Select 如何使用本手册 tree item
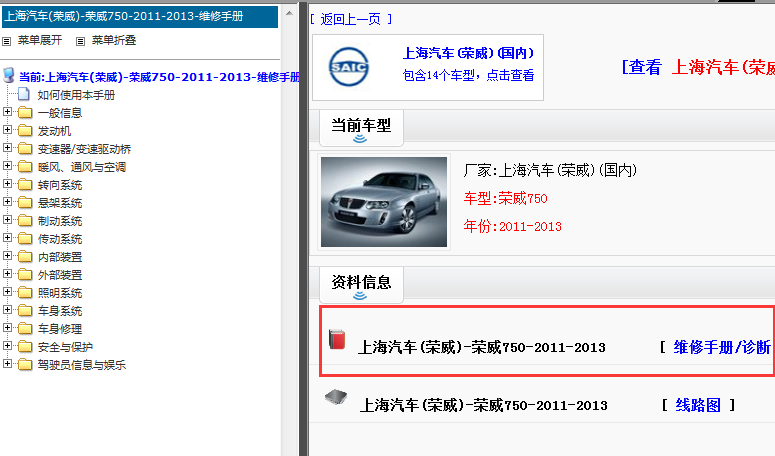This screenshot has width=775, height=456. click(76, 95)
